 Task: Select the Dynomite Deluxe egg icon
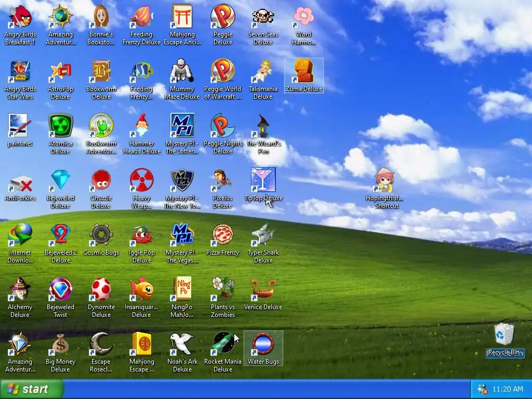pyautogui.click(x=101, y=289)
